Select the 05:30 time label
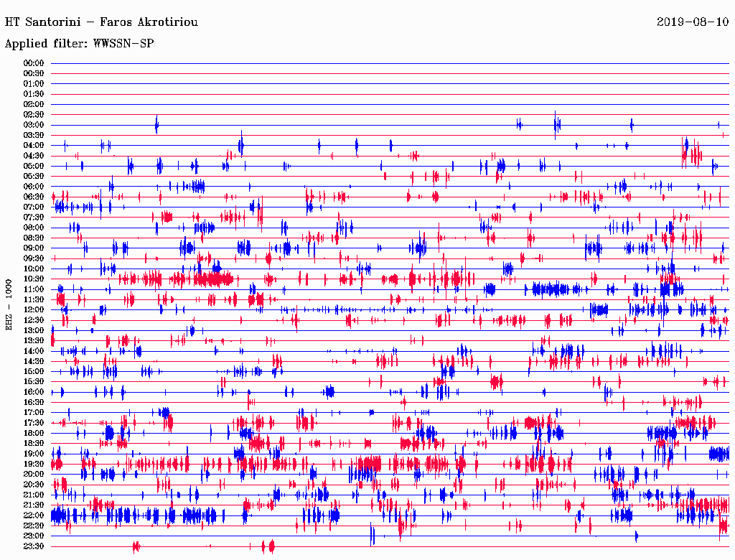This screenshot has height=560, width=735. (34, 177)
